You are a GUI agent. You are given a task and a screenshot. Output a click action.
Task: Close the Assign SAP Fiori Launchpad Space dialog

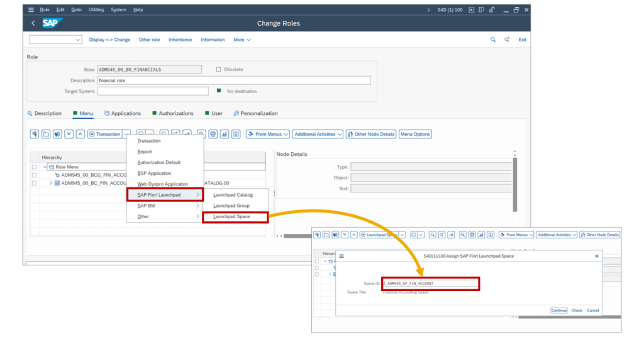tap(597, 256)
